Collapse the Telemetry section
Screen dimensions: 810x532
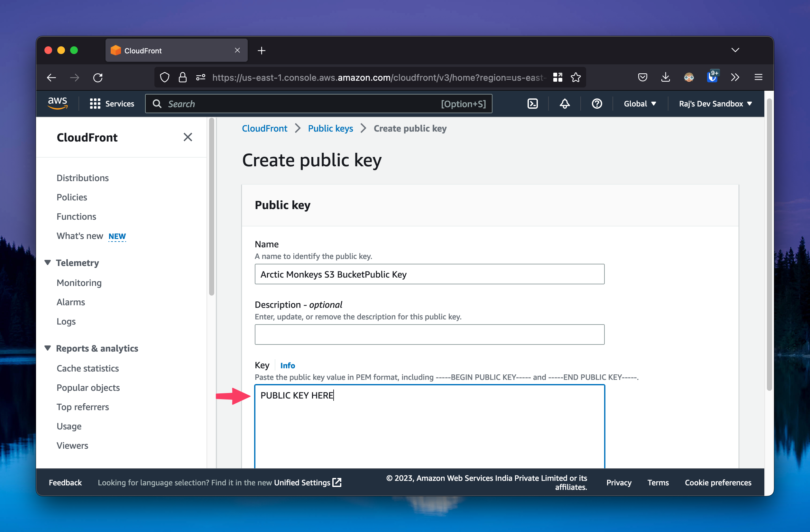point(48,262)
